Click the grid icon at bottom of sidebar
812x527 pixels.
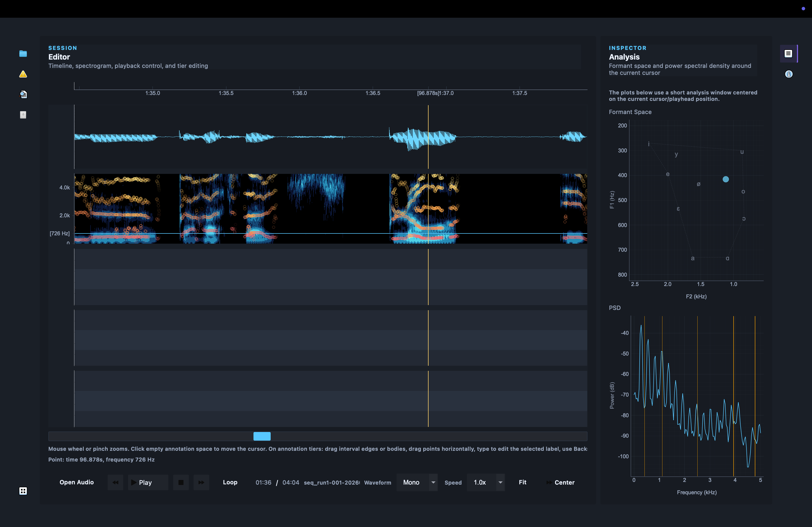[23, 491]
